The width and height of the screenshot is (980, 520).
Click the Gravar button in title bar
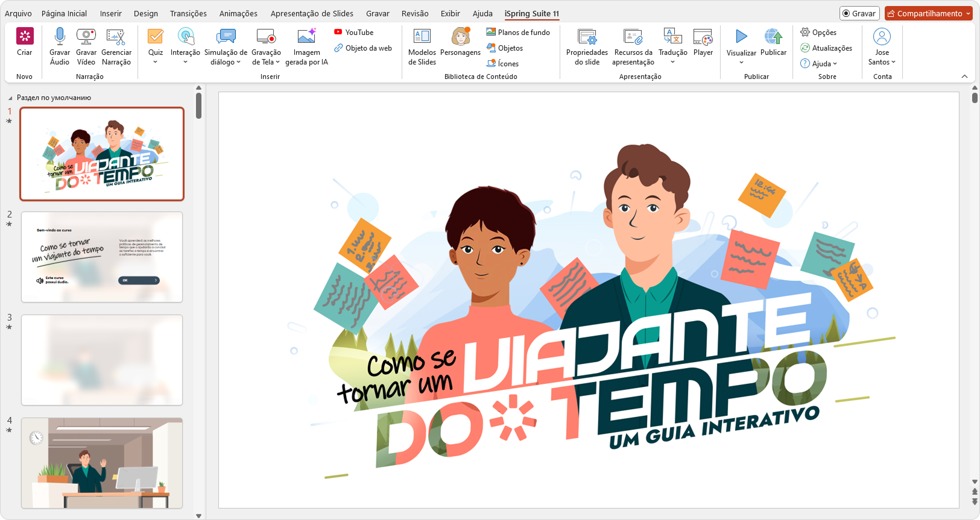[x=859, y=13]
